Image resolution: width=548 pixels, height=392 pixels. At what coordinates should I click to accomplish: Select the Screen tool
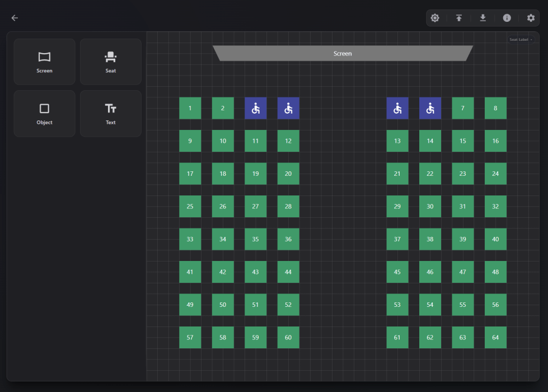click(x=44, y=62)
